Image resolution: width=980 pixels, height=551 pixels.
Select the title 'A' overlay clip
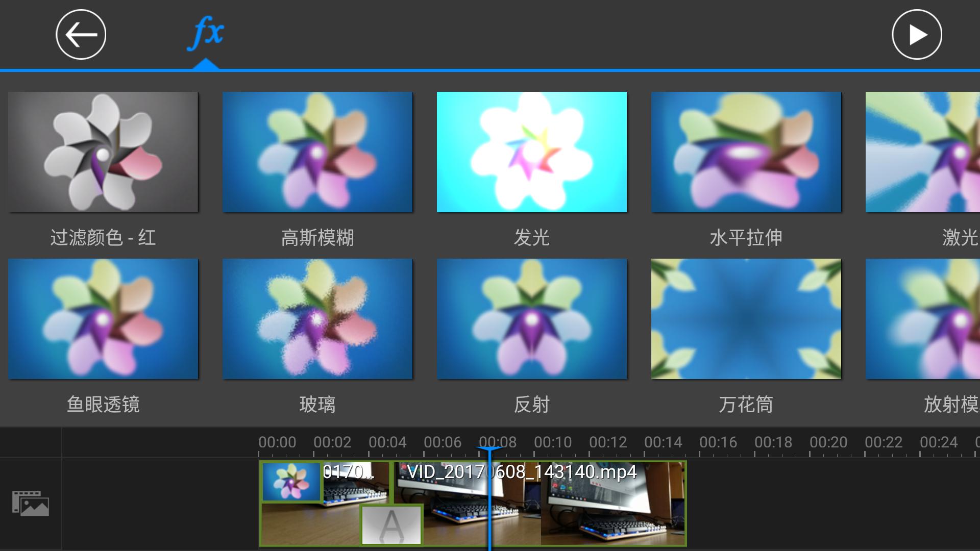391,524
